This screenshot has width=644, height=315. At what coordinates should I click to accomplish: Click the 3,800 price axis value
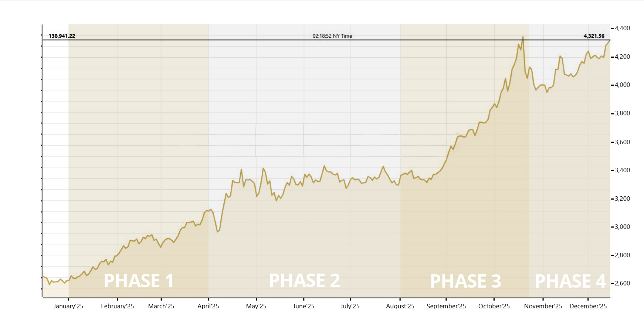pyautogui.click(x=622, y=113)
